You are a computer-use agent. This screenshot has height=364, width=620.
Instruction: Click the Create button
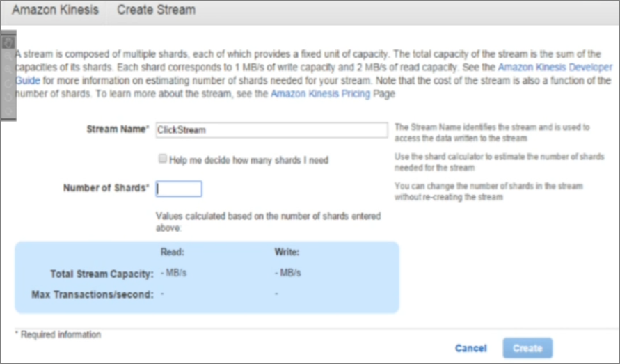(x=527, y=348)
